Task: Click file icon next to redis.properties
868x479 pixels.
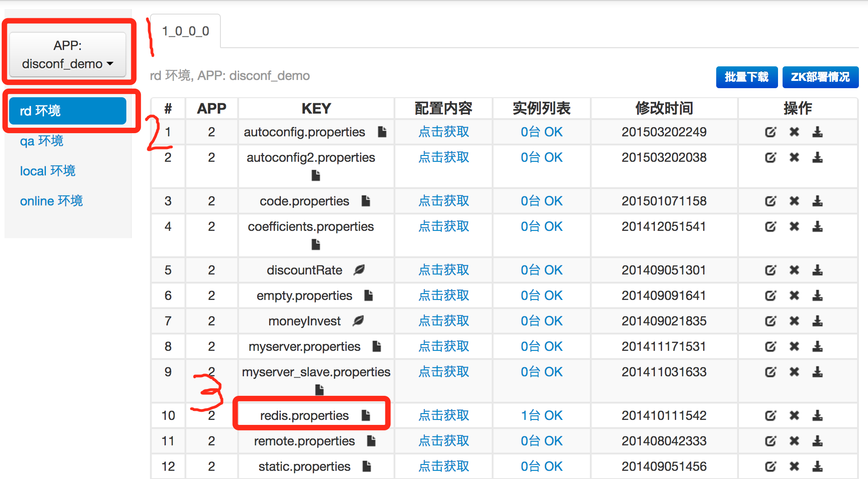Action: coord(366,415)
